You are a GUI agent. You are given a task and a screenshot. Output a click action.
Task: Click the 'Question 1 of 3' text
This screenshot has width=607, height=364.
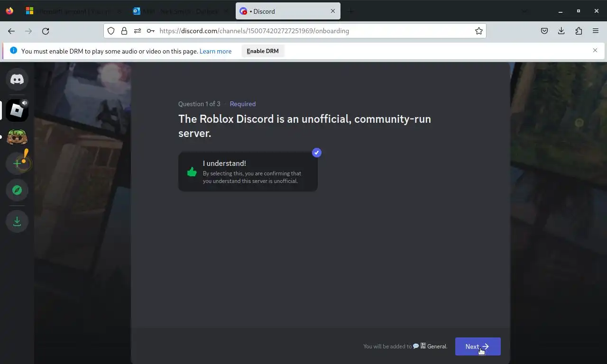click(199, 104)
